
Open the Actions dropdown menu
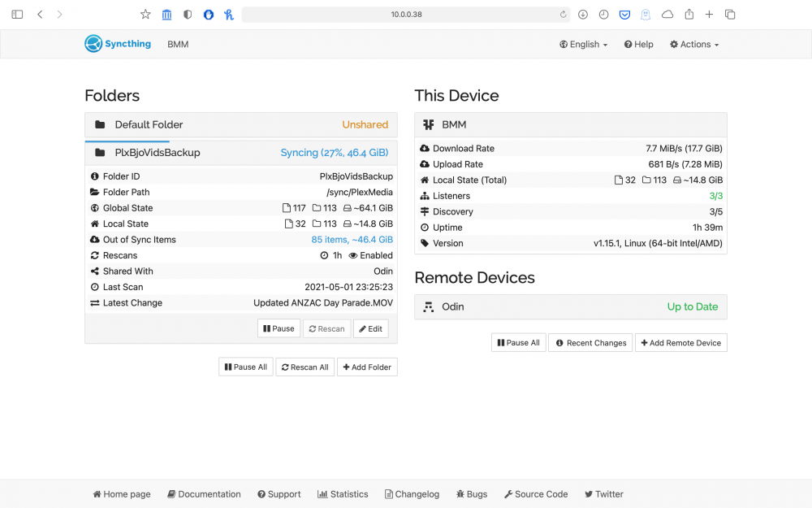tap(694, 45)
